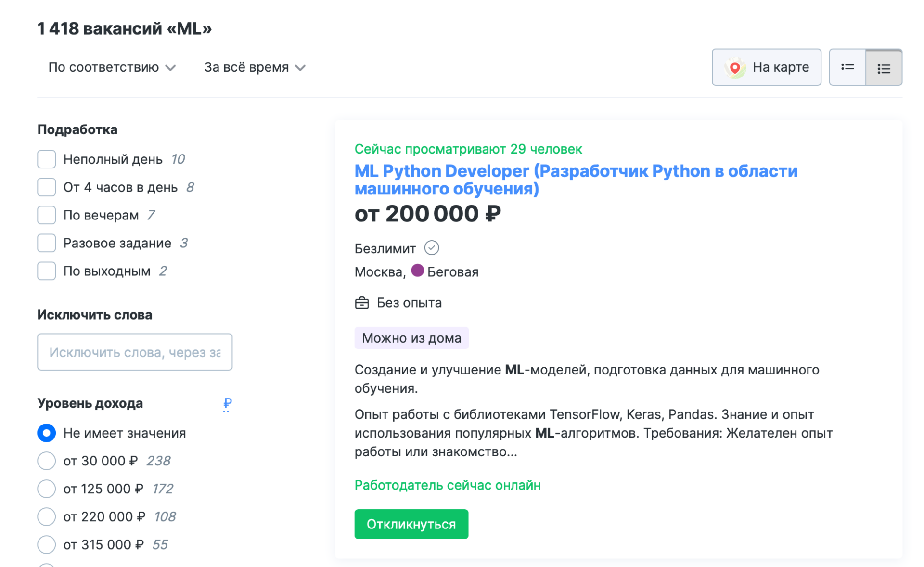Choose the "от 220 000 ₽" income level
Screen dimensions: 924x567
click(x=46, y=516)
